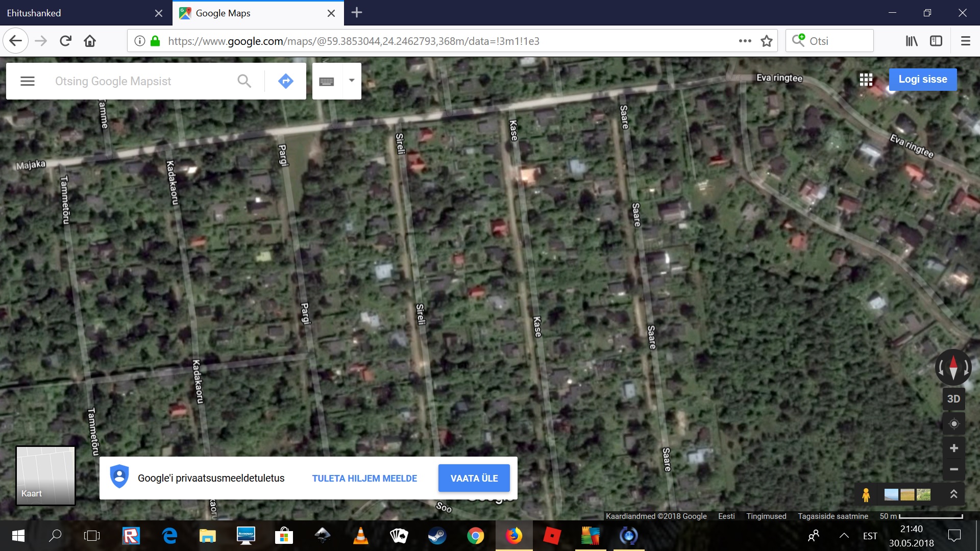Switch to the Ehitushanked tab
980x551 pixels.
click(x=77, y=13)
